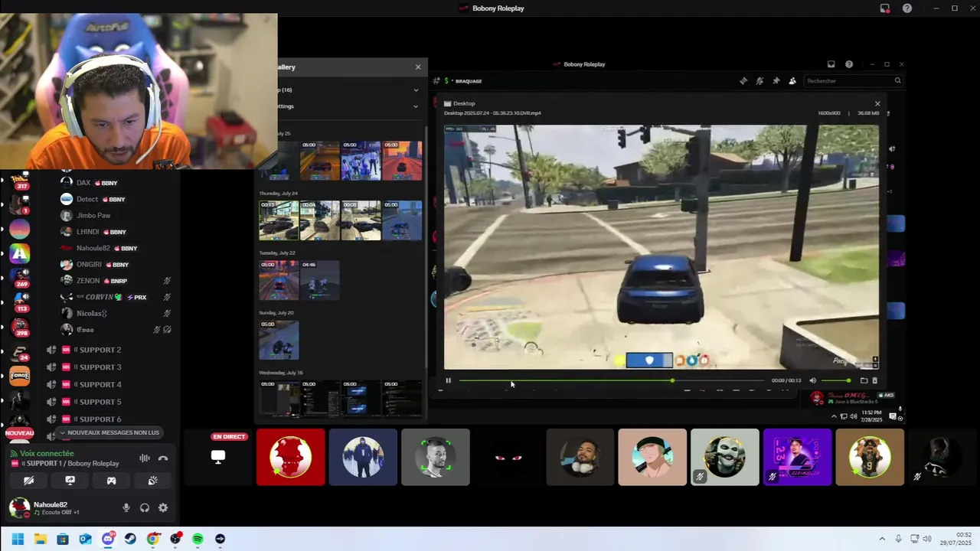Close the Gallery panel
This screenshot has height=551, width=980.
pyautogui.click(x=418, y=67)
